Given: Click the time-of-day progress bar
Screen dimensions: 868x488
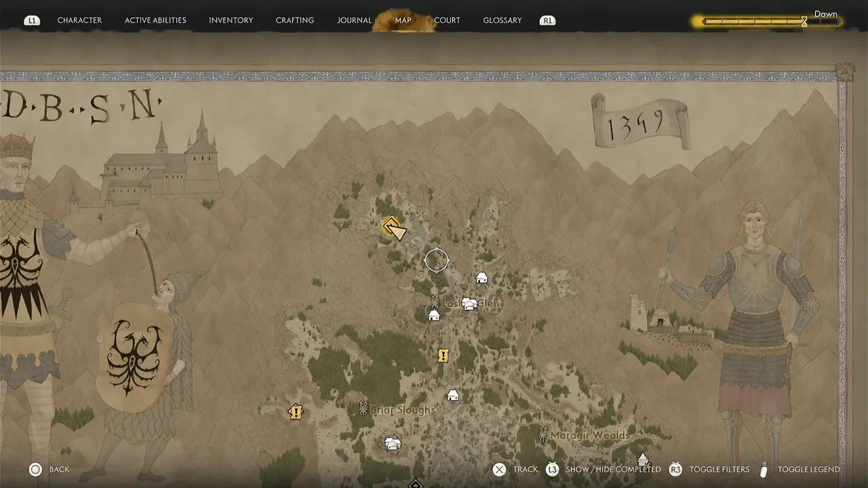Looking at the screenshot, I should pos(767,22).
